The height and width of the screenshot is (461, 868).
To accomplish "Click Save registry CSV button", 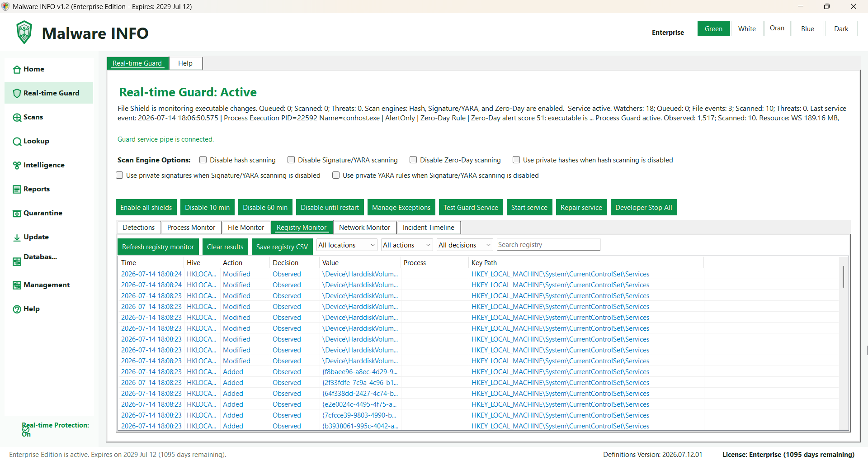I will pos(282,247).
